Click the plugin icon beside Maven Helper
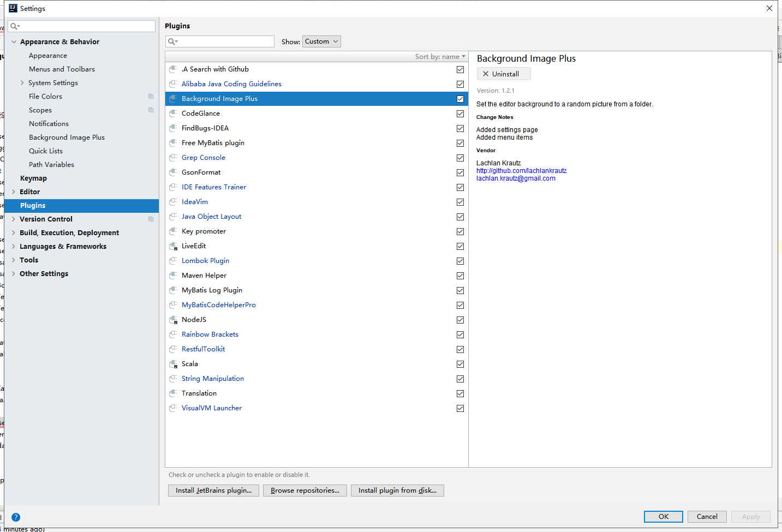This screenshot has height=532, width=782. (x=173, y=276)
